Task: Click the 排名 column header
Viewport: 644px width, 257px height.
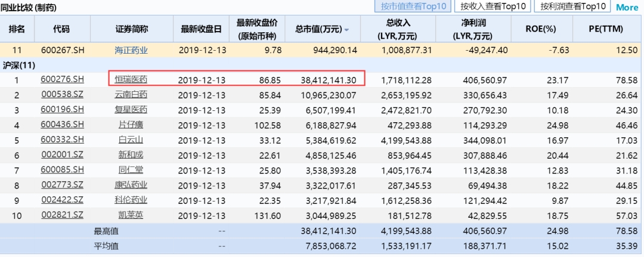Action: click(x=17, y=29)
